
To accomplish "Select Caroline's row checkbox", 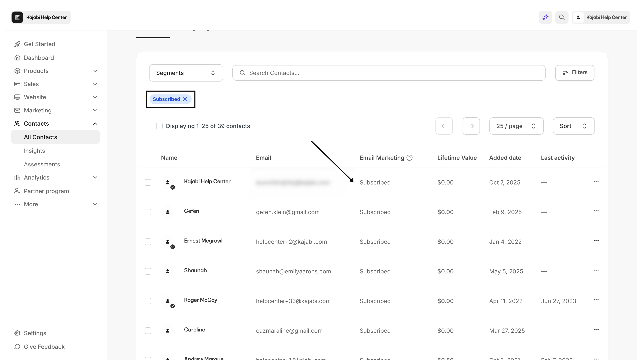I will click(x=148, y=330).
